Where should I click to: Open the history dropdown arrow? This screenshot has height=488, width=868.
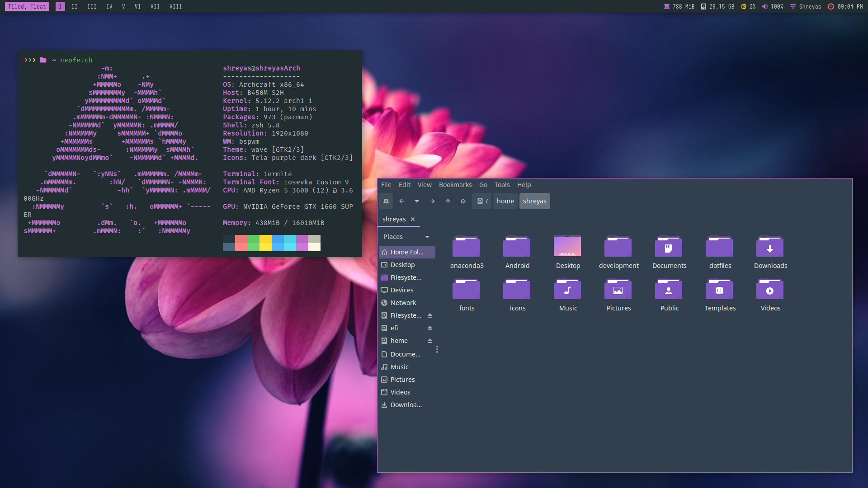point(417,201)
